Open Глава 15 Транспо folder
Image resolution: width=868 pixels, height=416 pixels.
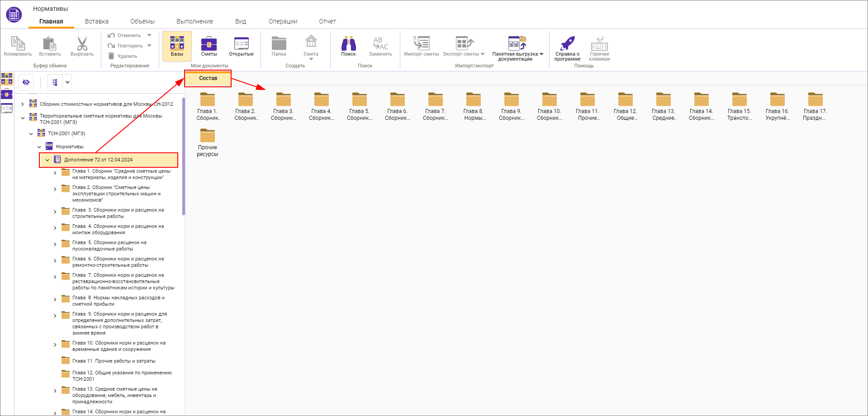click(740, 106)
